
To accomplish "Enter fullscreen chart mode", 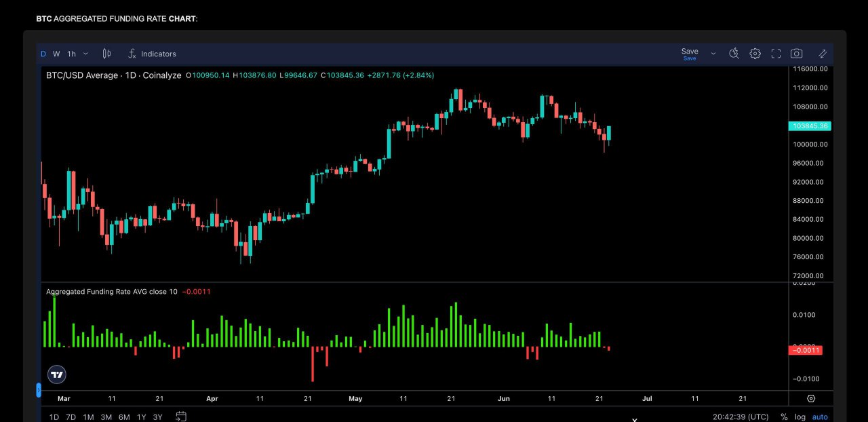I will pyautogui.click(x=776, y=54).
